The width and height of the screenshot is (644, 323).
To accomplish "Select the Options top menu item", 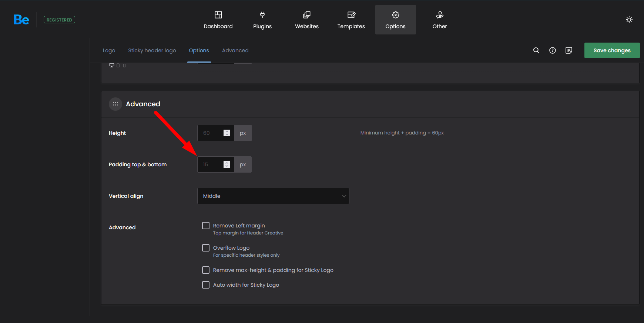I will (396, 20).
